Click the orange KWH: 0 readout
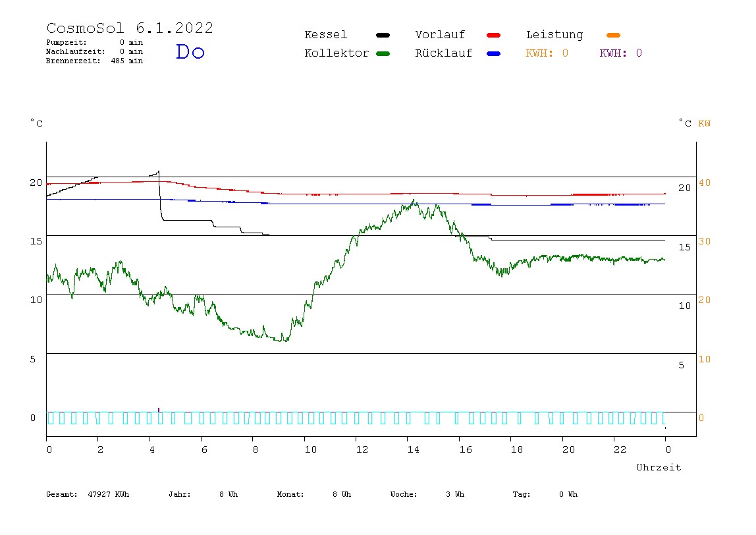Screen dimensions: 756x535 pos(547,53)
